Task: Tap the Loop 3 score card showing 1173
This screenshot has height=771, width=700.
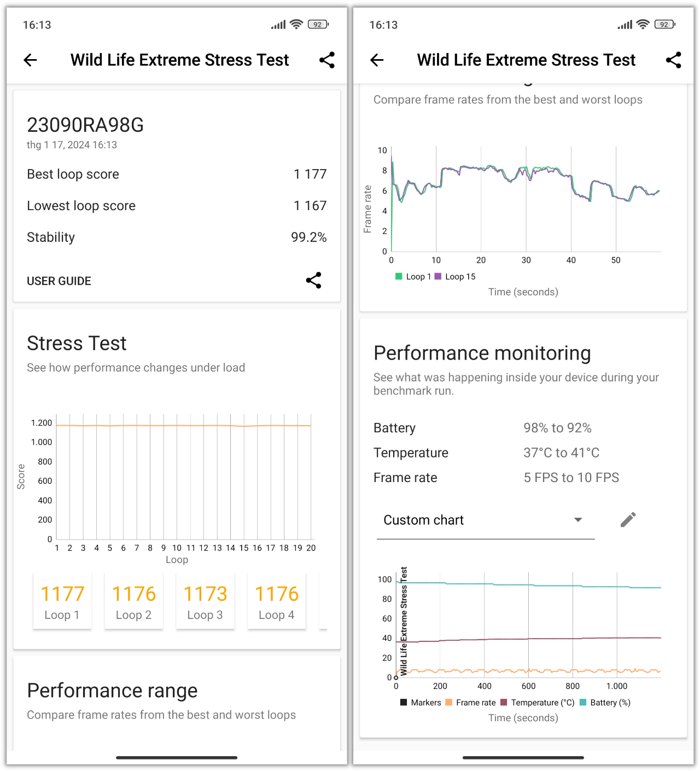Action: 205,600
